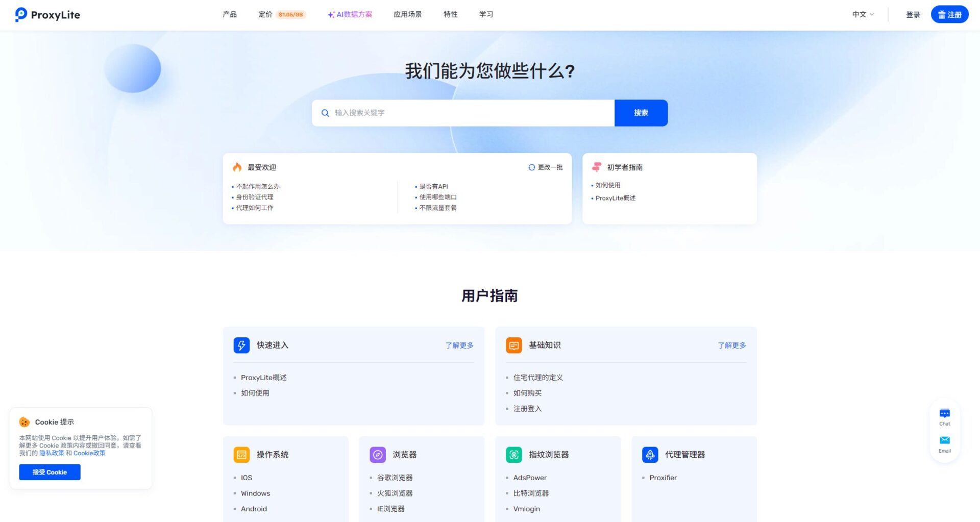The width and height of the screenshot is (980, 522).
Task: Accept cookies with 接受 Cookie button
Action: [x=50, y=472]
